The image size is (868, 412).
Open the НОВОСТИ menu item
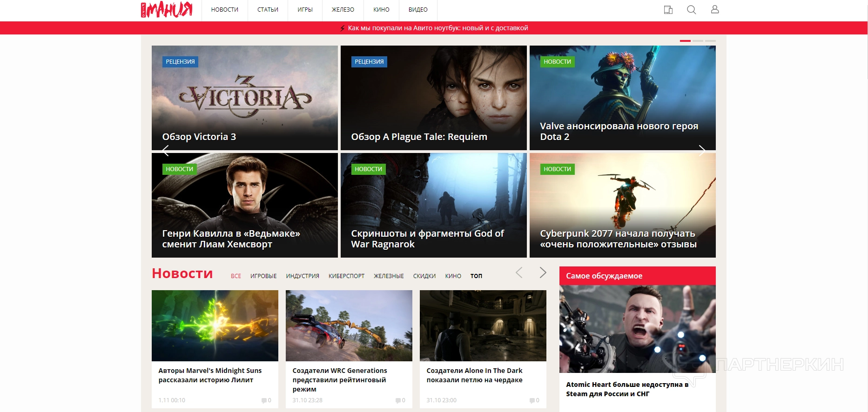click(x=224, y=10)
